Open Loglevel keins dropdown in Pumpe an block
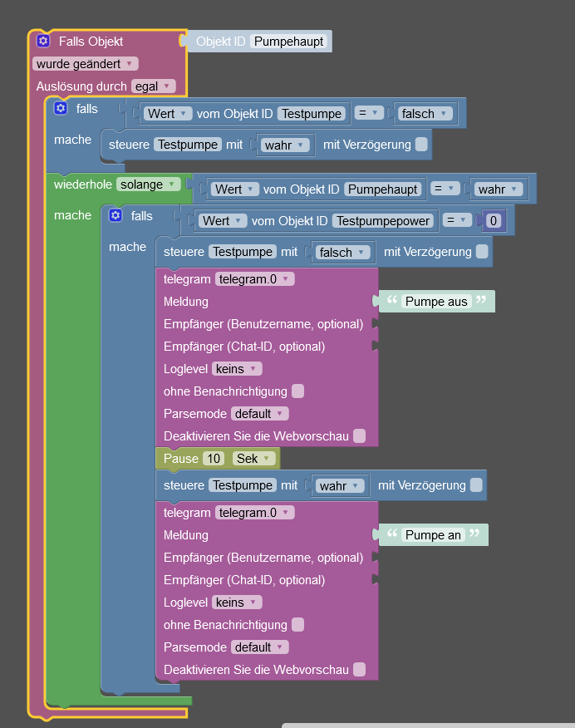Viewport: 575px width, 728px height. (x=237, y=603)
